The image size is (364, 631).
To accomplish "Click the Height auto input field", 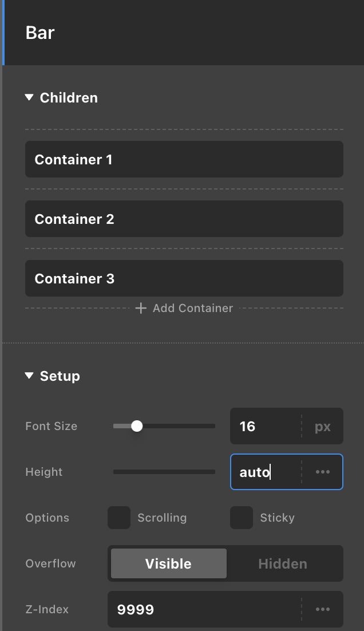I will tap(264, 472).
